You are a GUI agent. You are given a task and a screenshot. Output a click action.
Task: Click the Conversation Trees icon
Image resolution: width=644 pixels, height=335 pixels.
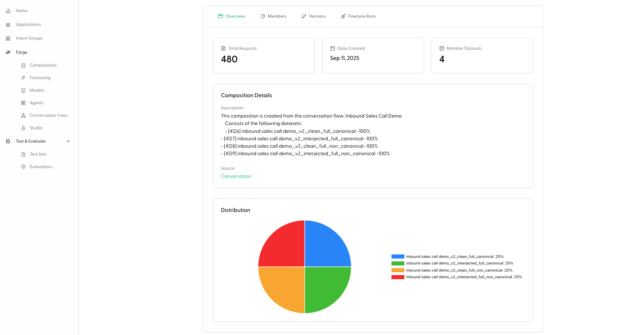pyautogui.click(x=23, y=116)
